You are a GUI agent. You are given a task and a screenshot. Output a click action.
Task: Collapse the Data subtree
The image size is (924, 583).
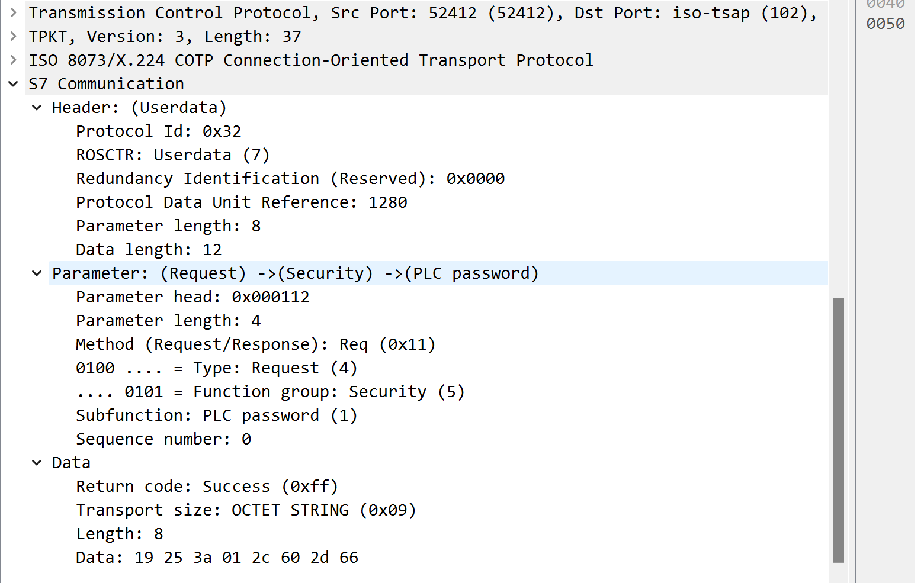tap(37, 462)
